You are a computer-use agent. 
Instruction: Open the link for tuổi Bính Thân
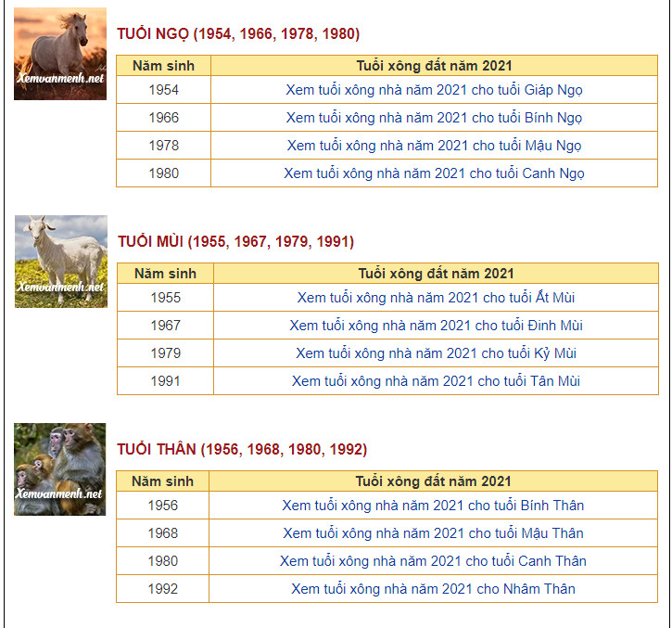[x=433, y=506]
